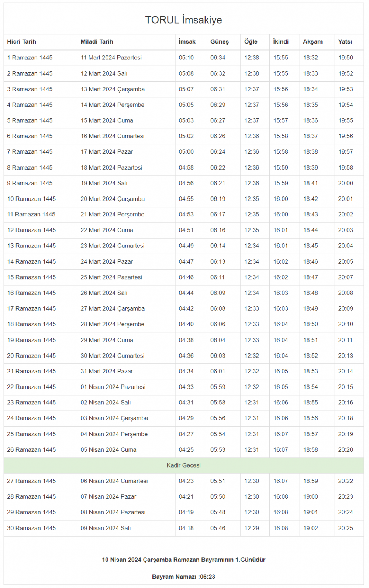
Task: Click the 10 Ramazan 1445 cell
Action: (31, 199)
